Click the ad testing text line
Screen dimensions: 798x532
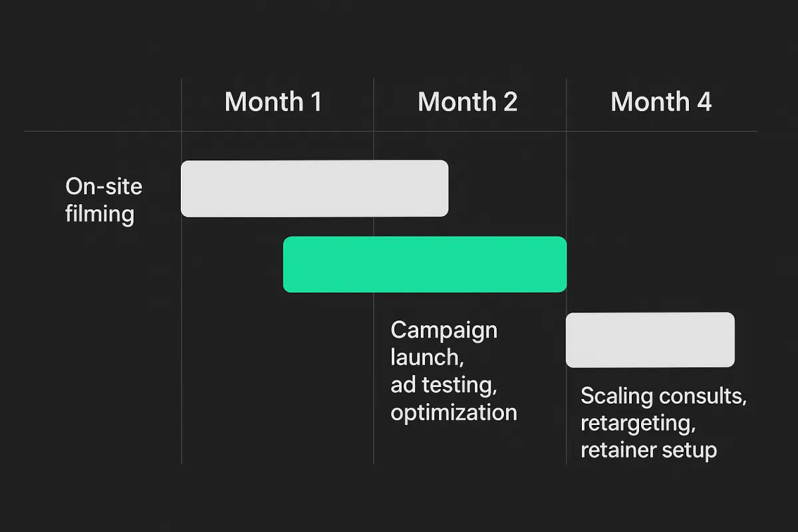pyautogui.click(x=444, y=385)
